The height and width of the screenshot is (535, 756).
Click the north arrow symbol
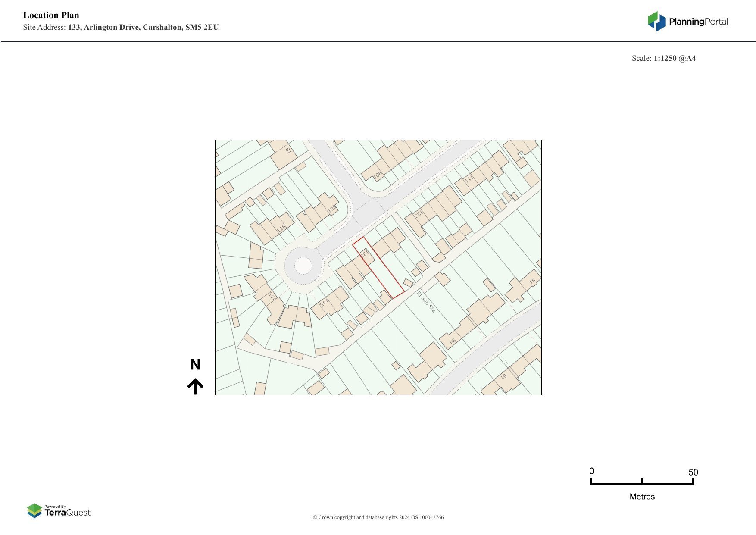[196, 386]
